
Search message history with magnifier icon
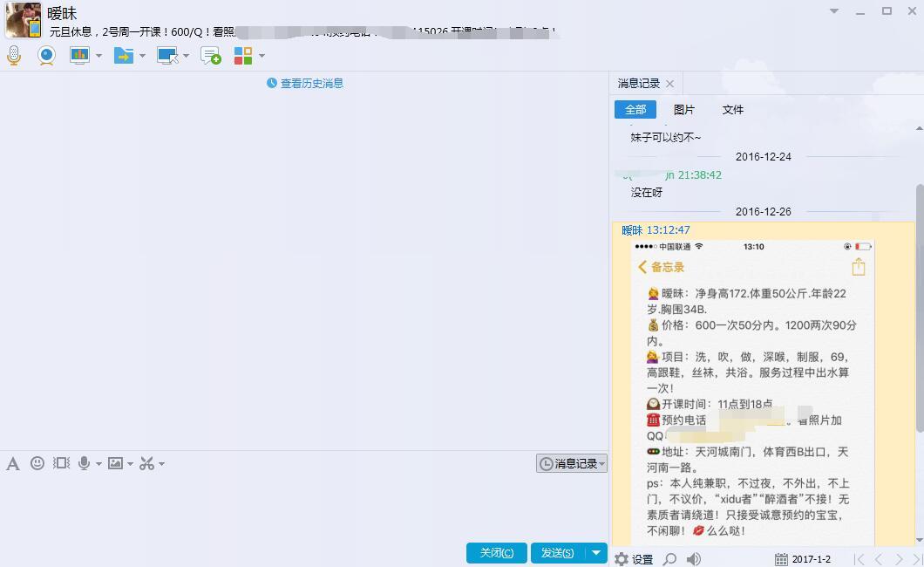(670, 559)
